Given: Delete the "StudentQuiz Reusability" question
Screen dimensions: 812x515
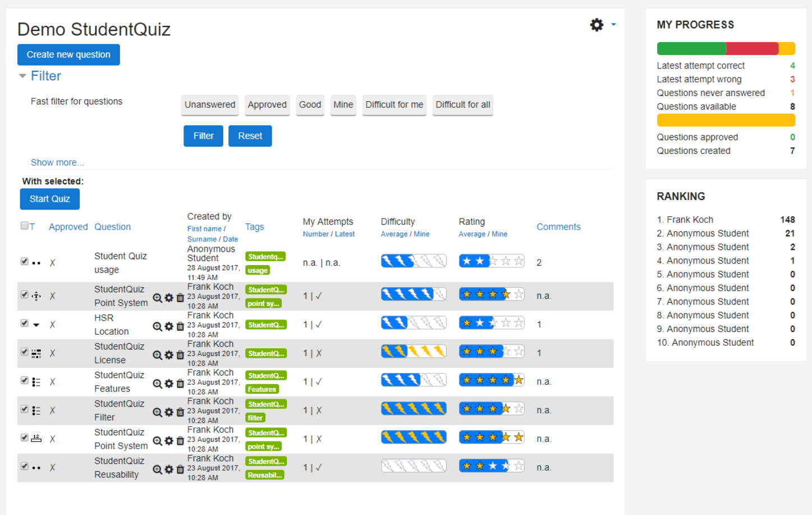Looking at the screenshot, I should 180,470.
